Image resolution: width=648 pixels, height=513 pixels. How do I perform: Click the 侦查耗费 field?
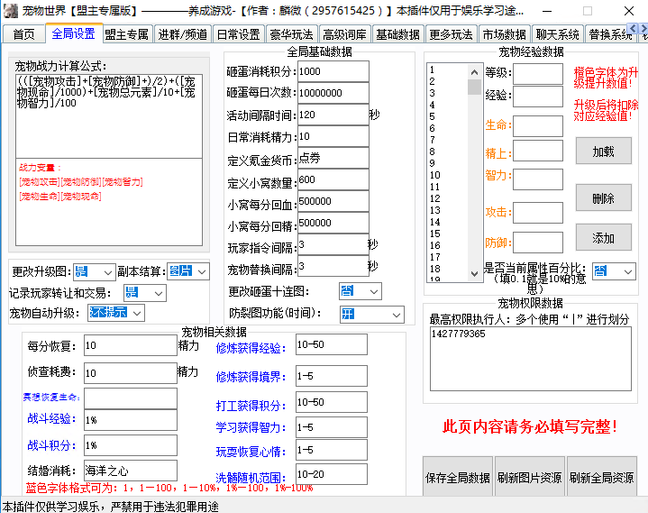(131, 373)
